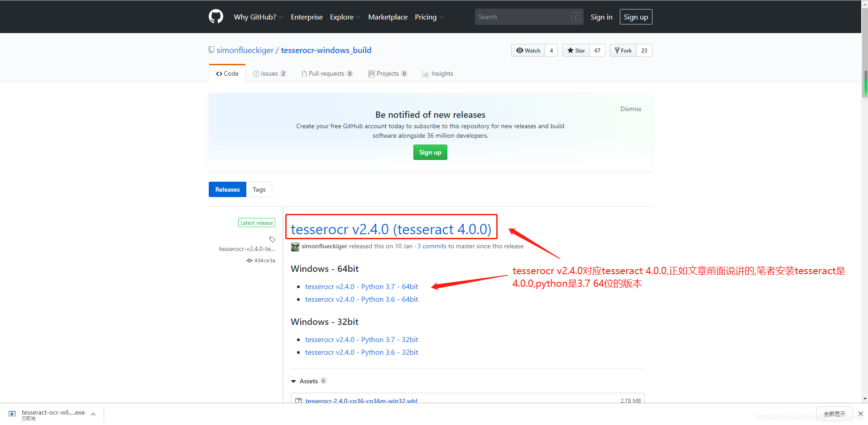Image resolution: width=868 pixels, height=425 pixels.
Task: Open the Enterprise page
Action: click(x=307, y=17)
